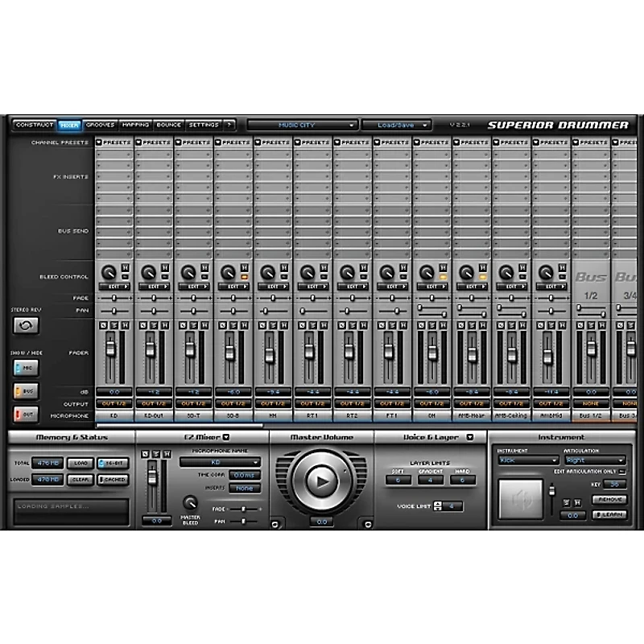Image resolution: width=644 pixels, height=644 pixels.
Task: Switch to the Grooves tab
Action: pyautogui.click(x=100, y=125)
